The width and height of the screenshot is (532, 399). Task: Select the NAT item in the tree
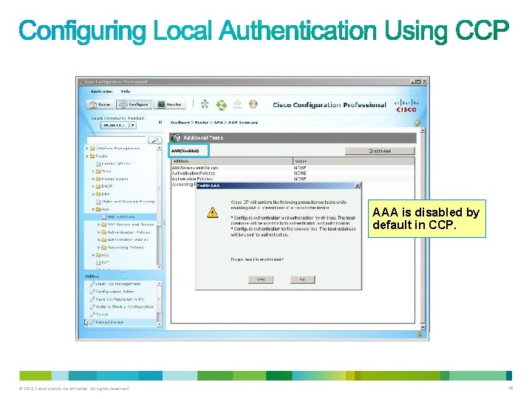click(x=105, y=262)
